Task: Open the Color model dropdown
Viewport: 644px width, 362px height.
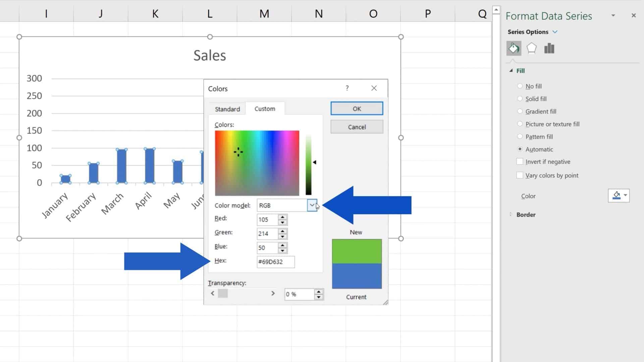Action: pos(312,205)
